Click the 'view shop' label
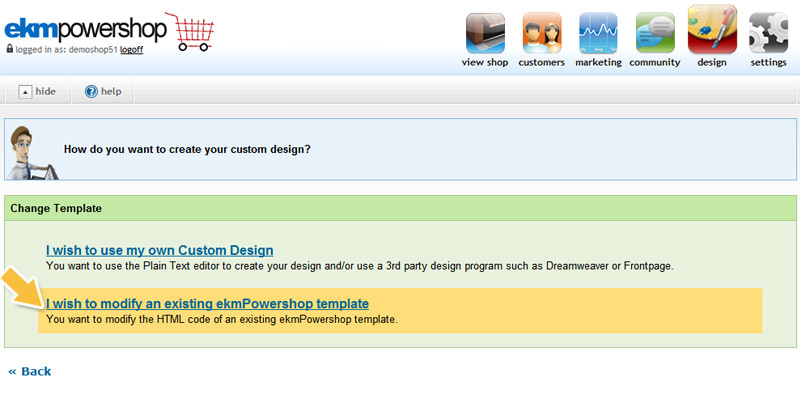This screenshot has width=800, height=395. click(485, 62)
